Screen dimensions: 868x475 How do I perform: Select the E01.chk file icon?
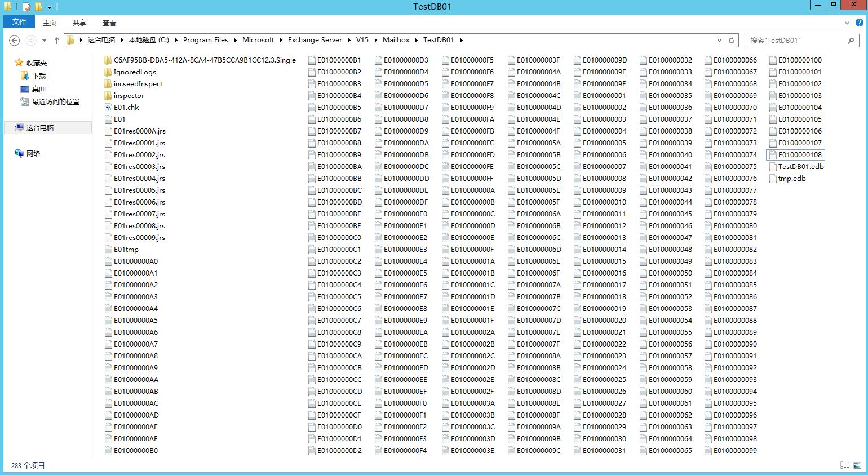coord(108,108)
